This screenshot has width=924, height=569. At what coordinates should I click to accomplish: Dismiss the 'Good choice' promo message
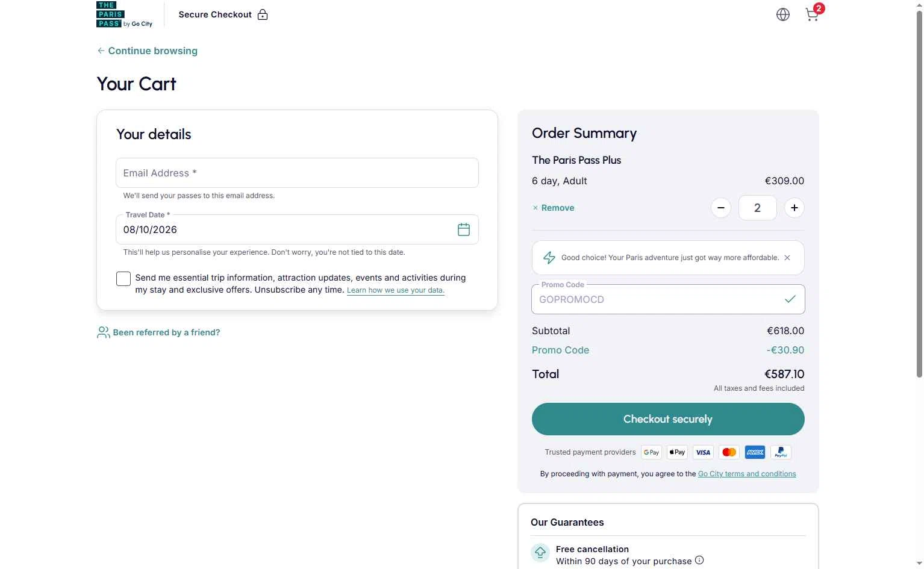point(787,258)
